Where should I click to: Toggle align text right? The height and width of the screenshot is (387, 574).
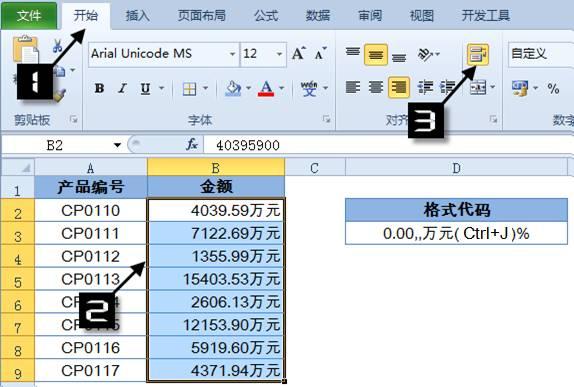pos(399,88)
